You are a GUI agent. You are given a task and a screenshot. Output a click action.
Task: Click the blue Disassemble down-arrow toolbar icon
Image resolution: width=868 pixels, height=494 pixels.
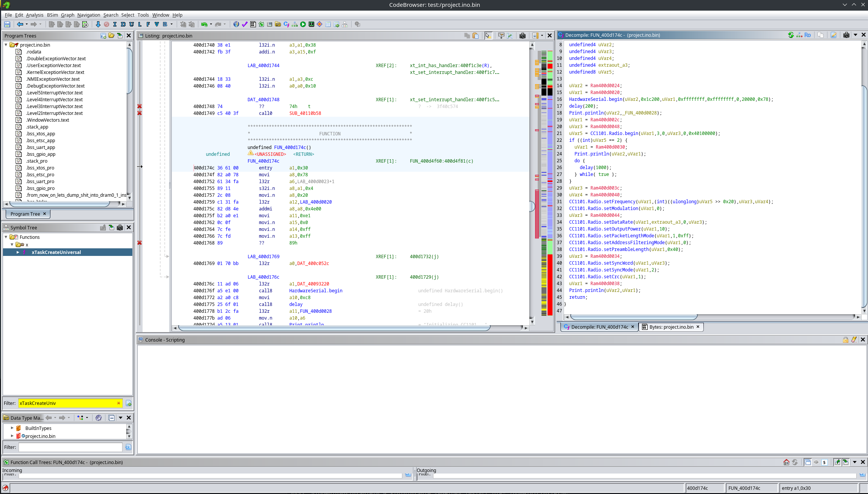point(98,24)
